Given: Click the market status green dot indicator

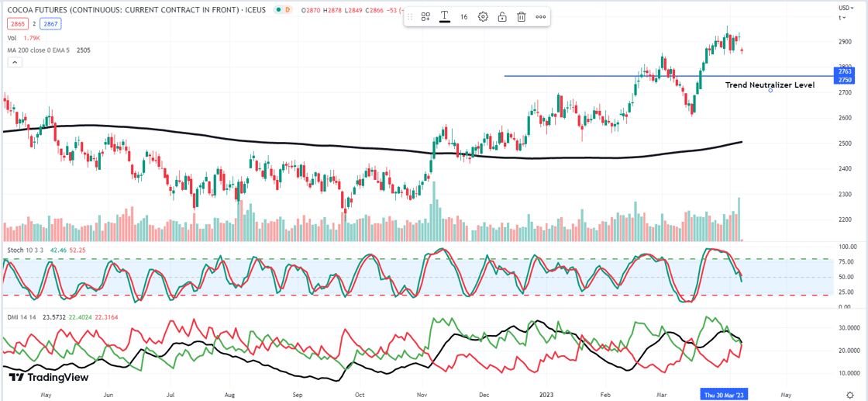Looking at the screenshot, I should coord(278,9).
